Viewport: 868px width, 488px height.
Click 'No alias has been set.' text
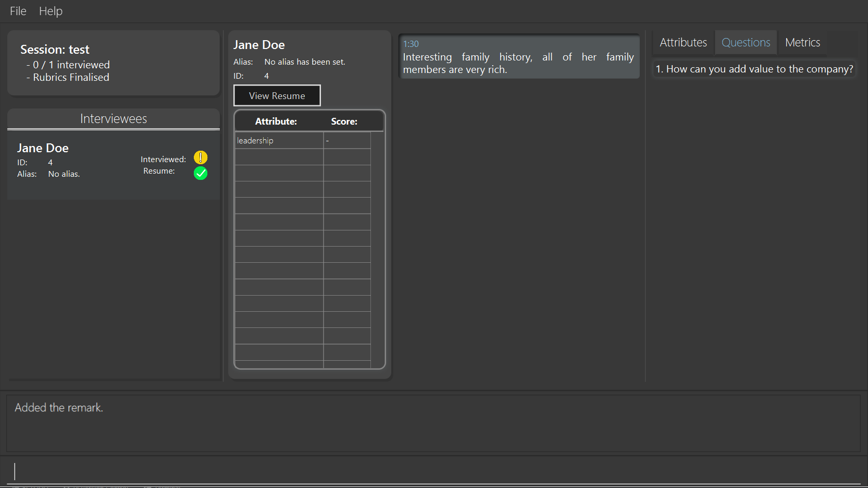(x=305, y=62)
